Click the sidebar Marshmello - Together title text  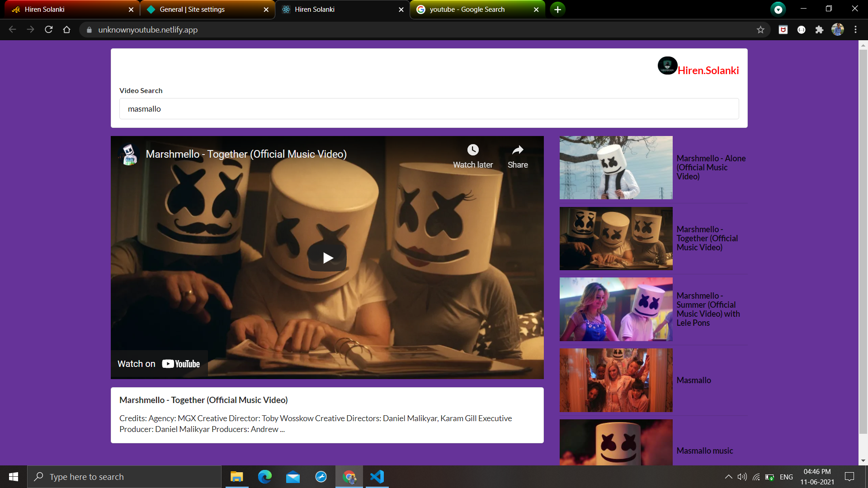(x=707, y=239)
